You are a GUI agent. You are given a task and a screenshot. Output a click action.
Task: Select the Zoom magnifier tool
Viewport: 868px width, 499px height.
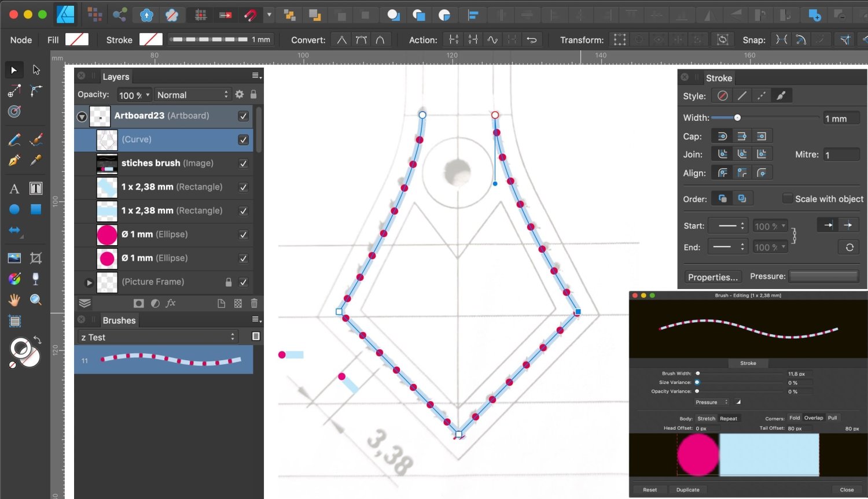[36, 300]
